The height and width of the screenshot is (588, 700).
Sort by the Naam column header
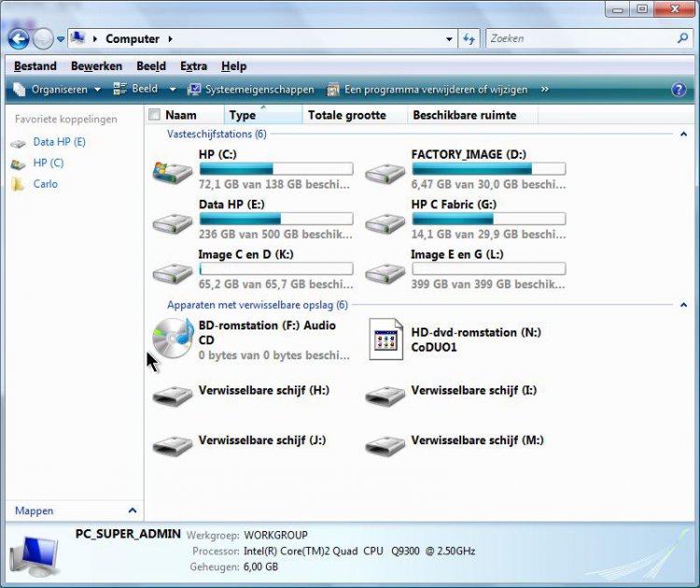coord(181,115)
